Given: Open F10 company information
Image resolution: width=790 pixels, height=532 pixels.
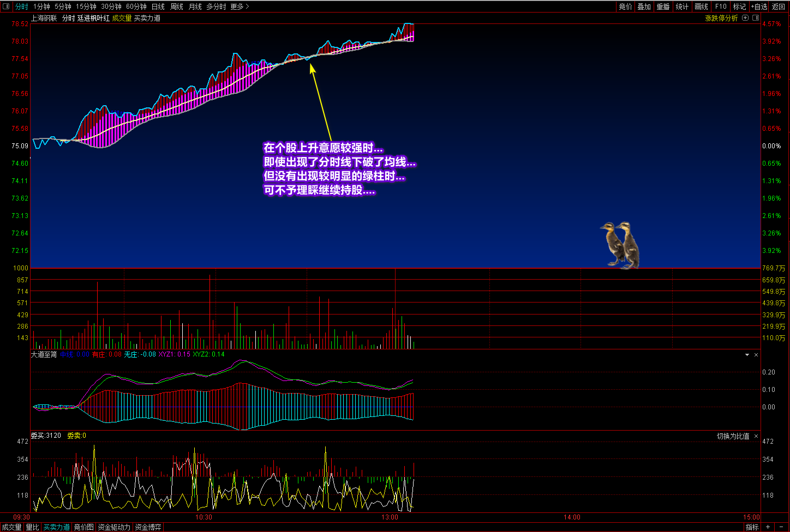Looking at the screenshot, I should [721, 7].
